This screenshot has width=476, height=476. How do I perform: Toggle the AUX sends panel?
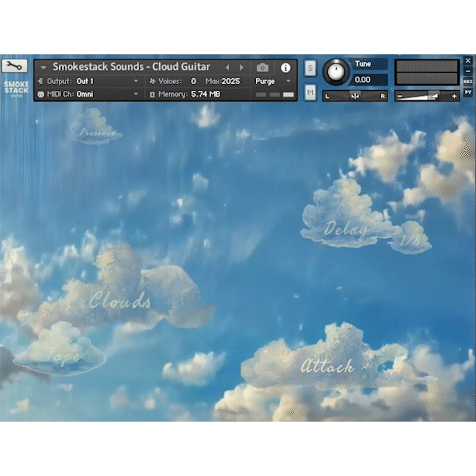(x=468, y=81)
